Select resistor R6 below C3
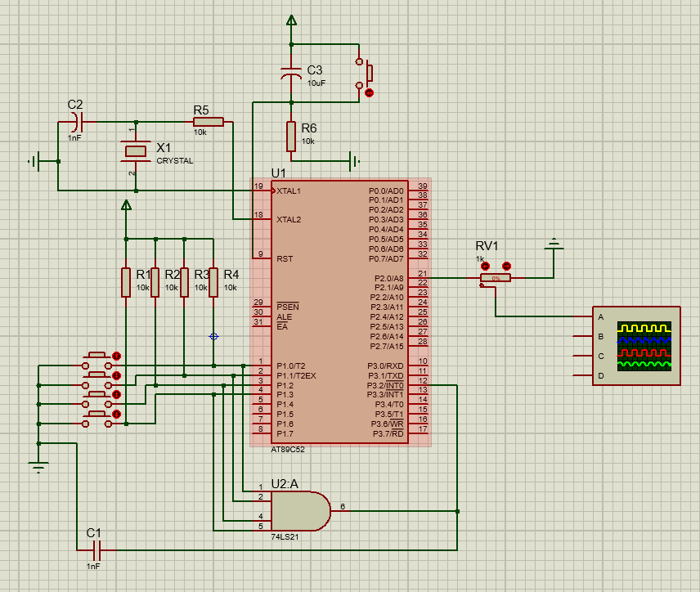Screen dimensions: 700x592 click(290, 137)
